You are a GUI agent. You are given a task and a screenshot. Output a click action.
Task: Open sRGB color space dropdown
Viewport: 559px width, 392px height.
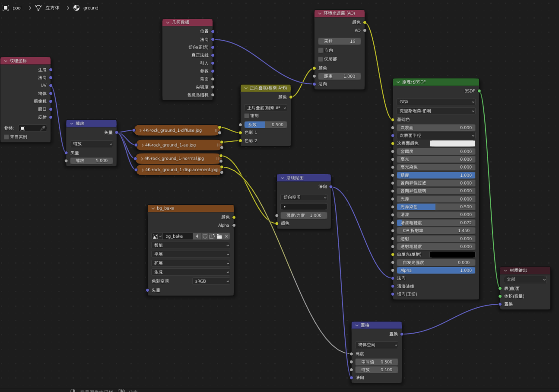[x=211, y=281]
